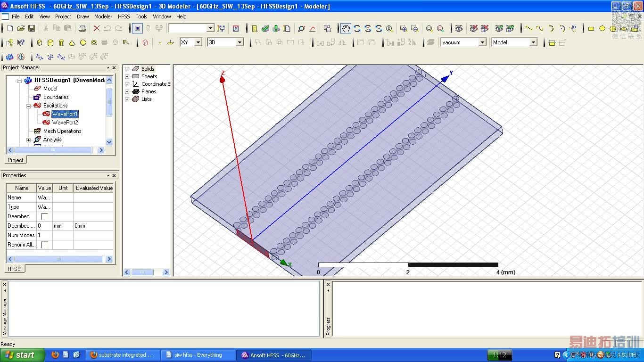The width and height of the screenshot is (644, 362).
Task: Select the Draw Cylinder tool
Action: [x=50, y=42]
